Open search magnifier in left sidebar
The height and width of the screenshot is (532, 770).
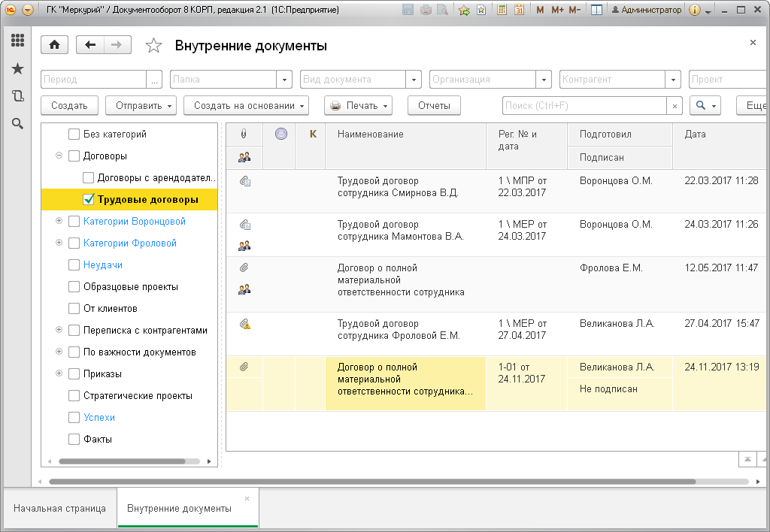click(18, 124)
